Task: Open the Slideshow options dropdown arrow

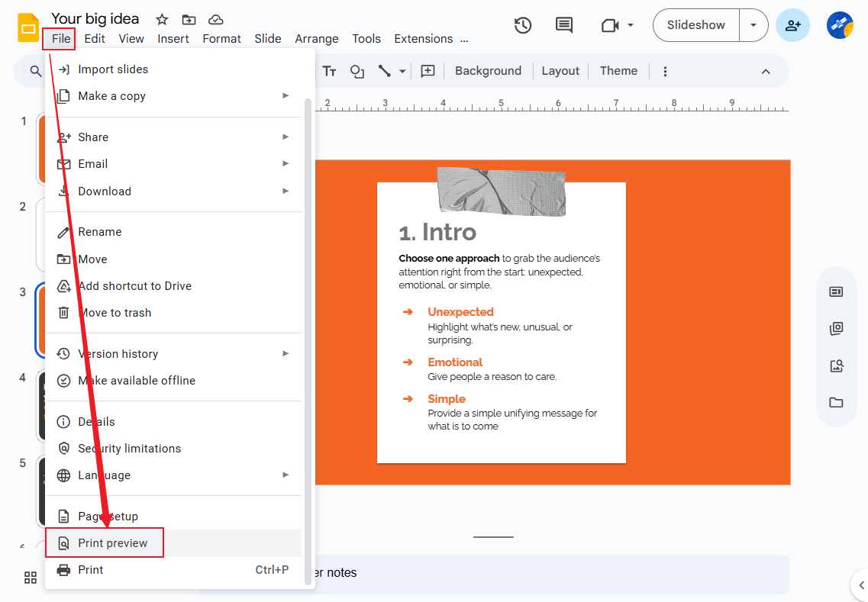Action: 753,25
